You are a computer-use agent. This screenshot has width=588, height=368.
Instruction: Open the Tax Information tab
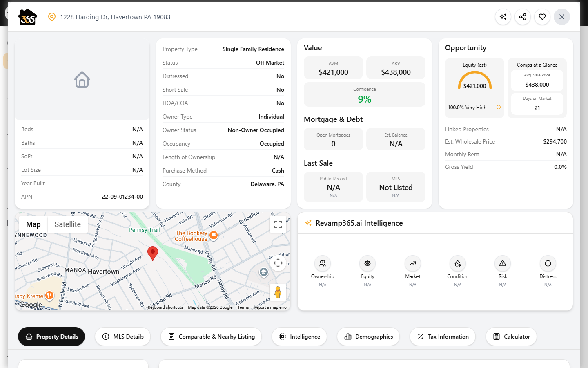click(443, 337)
